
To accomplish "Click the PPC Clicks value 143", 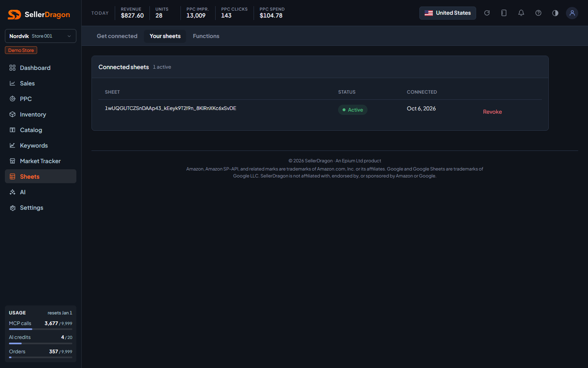I will (x=226, y=16).
